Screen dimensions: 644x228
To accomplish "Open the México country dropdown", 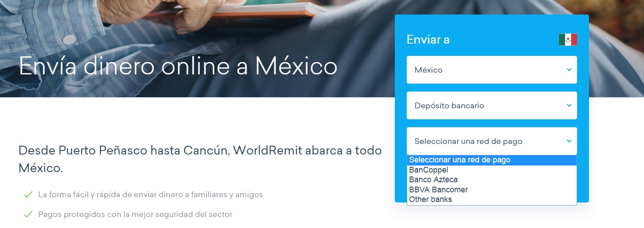I will 491,70.
